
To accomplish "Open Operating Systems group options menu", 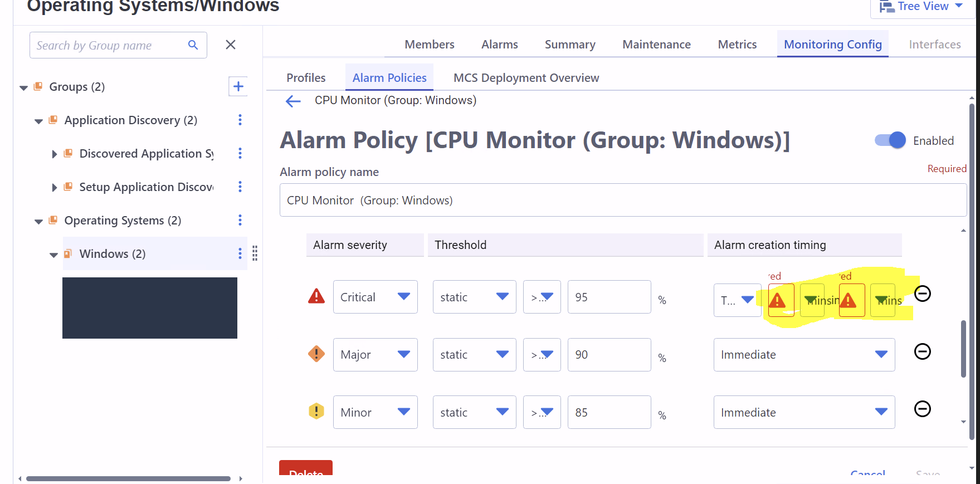I will pos(240,220).
